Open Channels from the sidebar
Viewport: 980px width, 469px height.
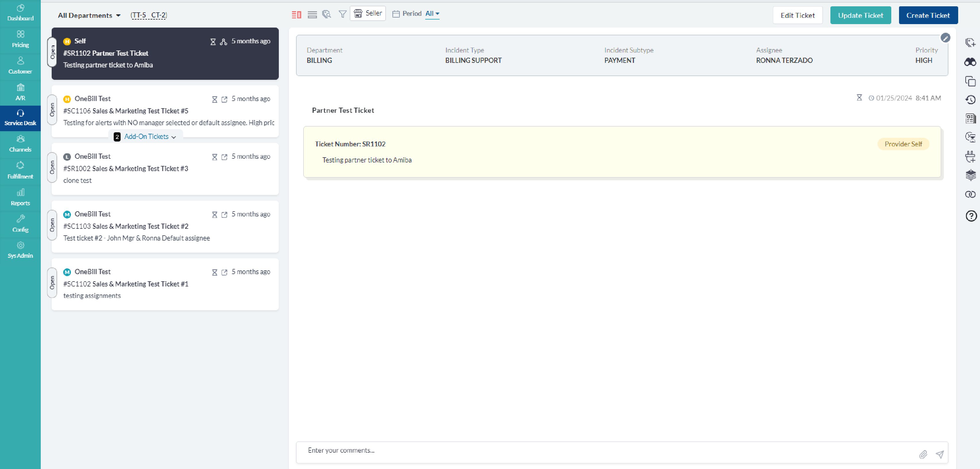[20, 144]
